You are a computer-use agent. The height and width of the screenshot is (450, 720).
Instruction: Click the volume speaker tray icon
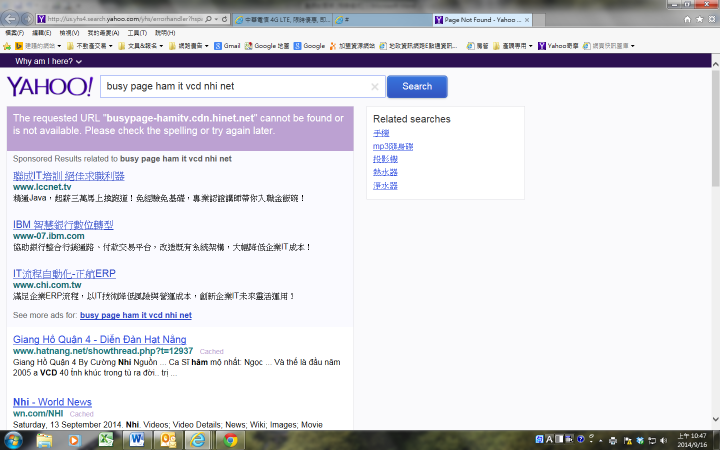coord(664,441)
